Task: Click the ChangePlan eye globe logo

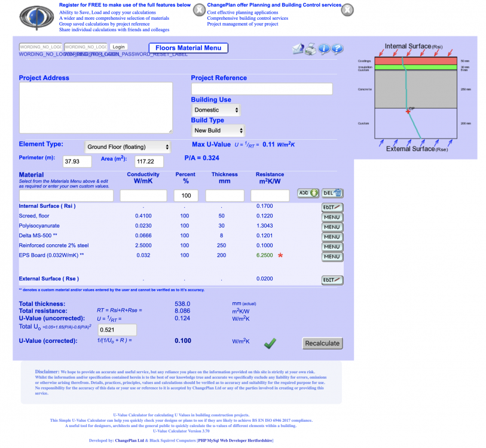Action: pos(36,17)
